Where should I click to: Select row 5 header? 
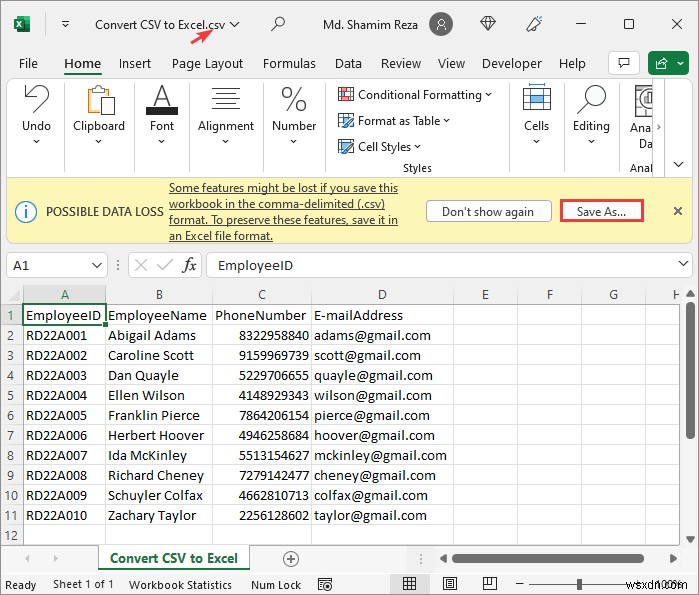(x=11, y=396)
